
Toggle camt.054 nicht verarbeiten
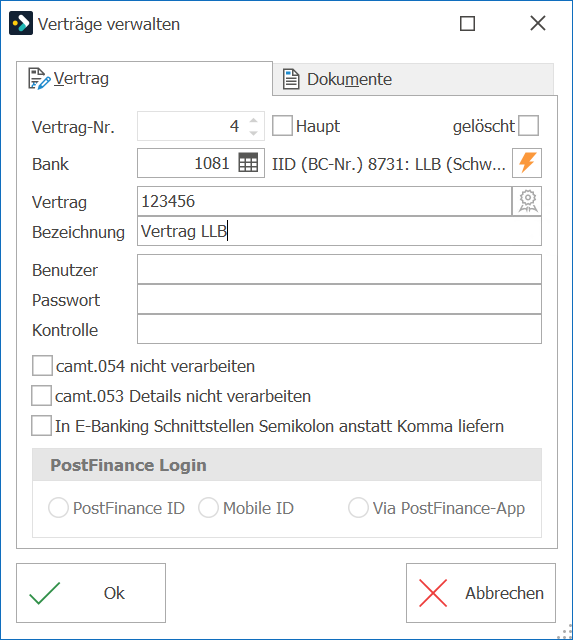pos(42,365)
